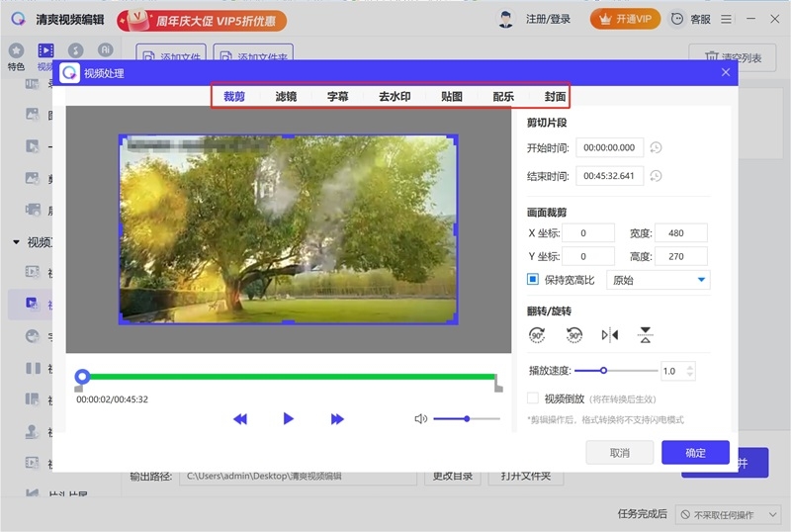Flip the video vertically
791x532 pixels.
tap(646, 334)
